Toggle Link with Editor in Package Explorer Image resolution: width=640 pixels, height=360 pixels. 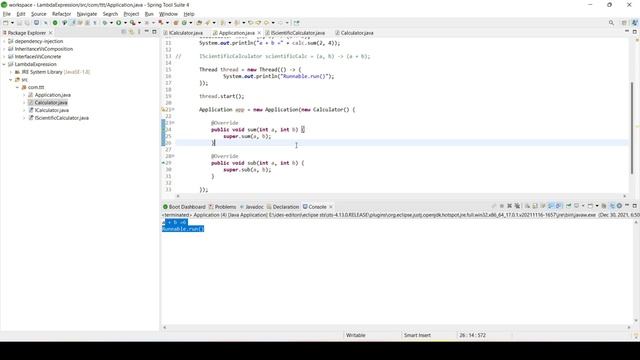[x=131, y=32]
